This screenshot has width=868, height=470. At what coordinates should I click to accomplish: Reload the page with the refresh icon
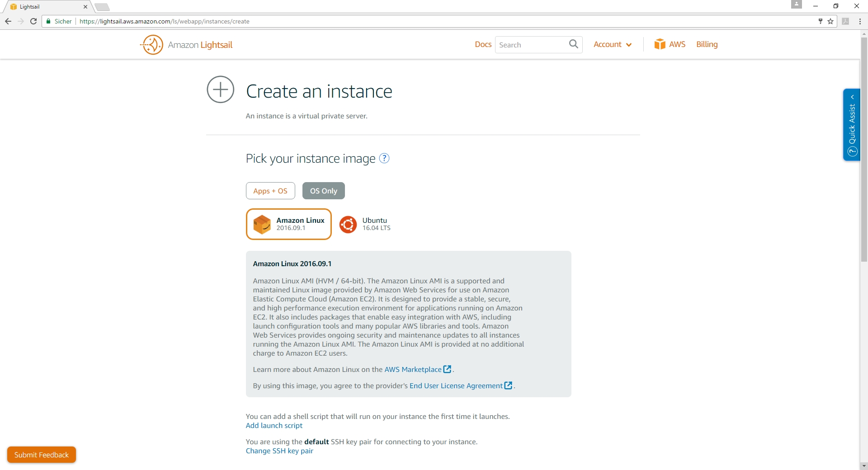[x=33, y=21]
